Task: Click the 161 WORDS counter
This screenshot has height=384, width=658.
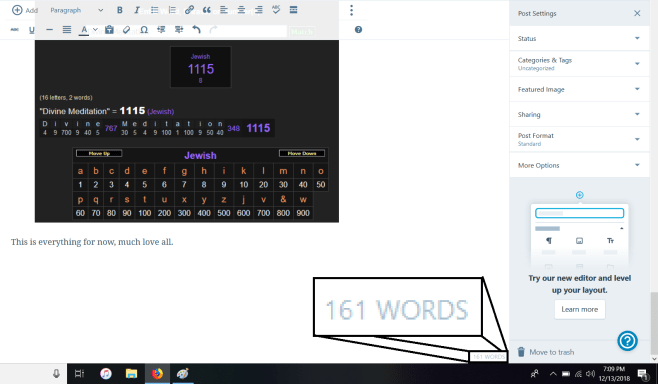Action: [488, 357]
